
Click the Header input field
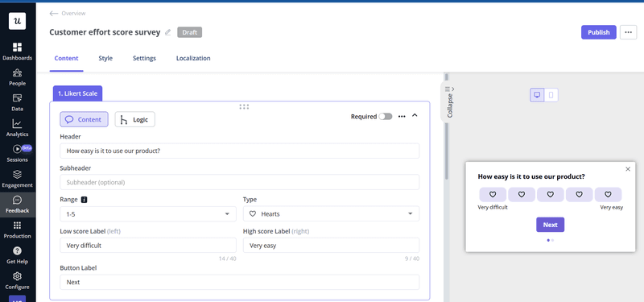(x=239, y=151)
